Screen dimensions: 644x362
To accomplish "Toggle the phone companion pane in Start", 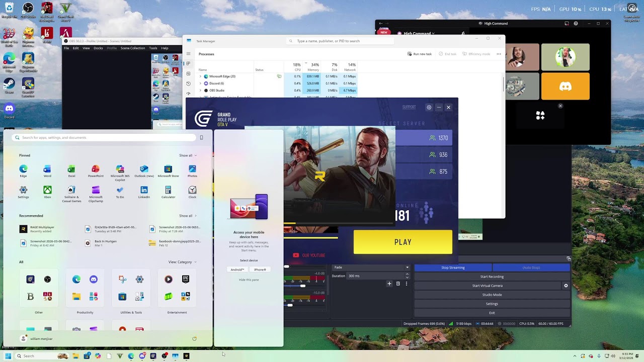I will tap(201, 137).
